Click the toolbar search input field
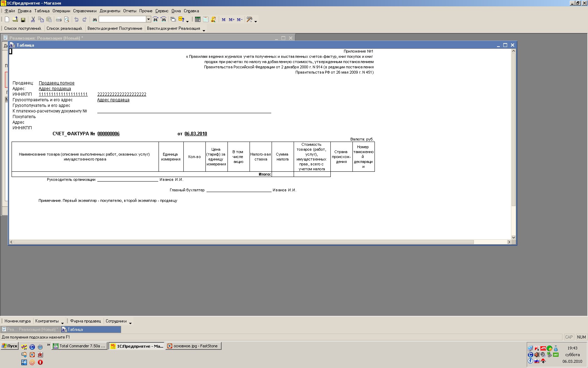This screenshot has width=588, height=368. (x=122, y=19)
